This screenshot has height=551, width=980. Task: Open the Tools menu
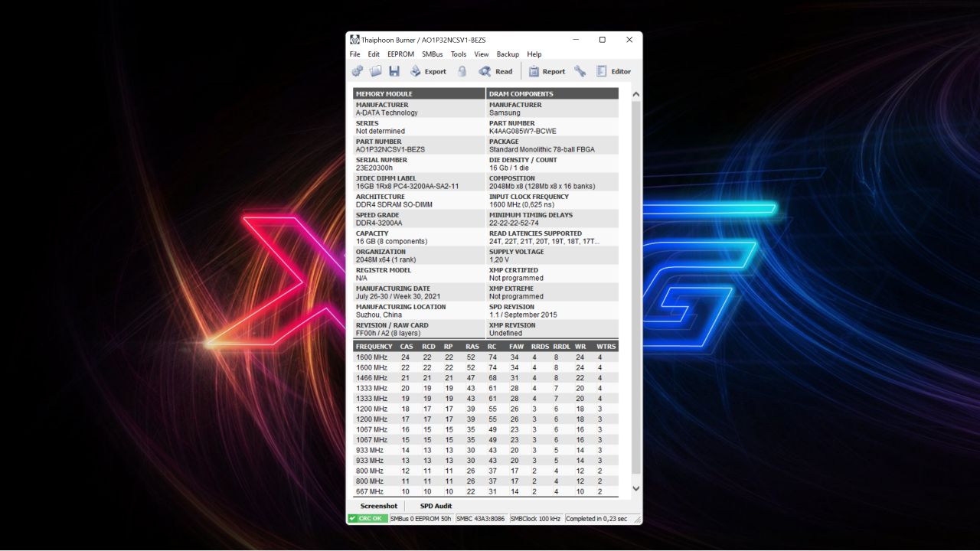[459, 54]
